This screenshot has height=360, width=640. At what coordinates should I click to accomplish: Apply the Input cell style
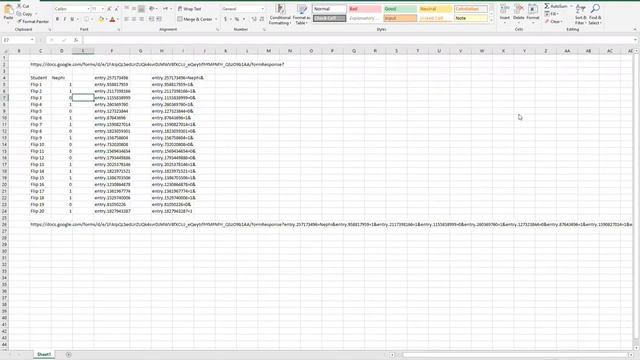click(x=400, y=18)
